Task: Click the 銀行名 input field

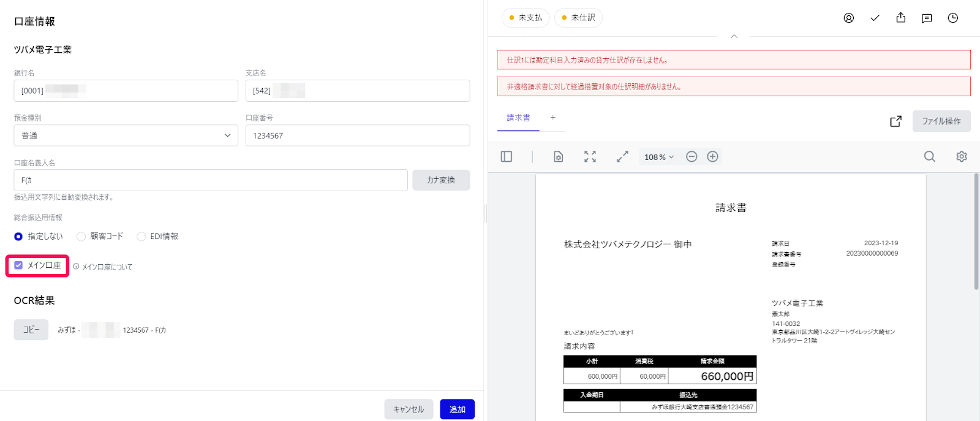Action: click(x=126, y=91)
